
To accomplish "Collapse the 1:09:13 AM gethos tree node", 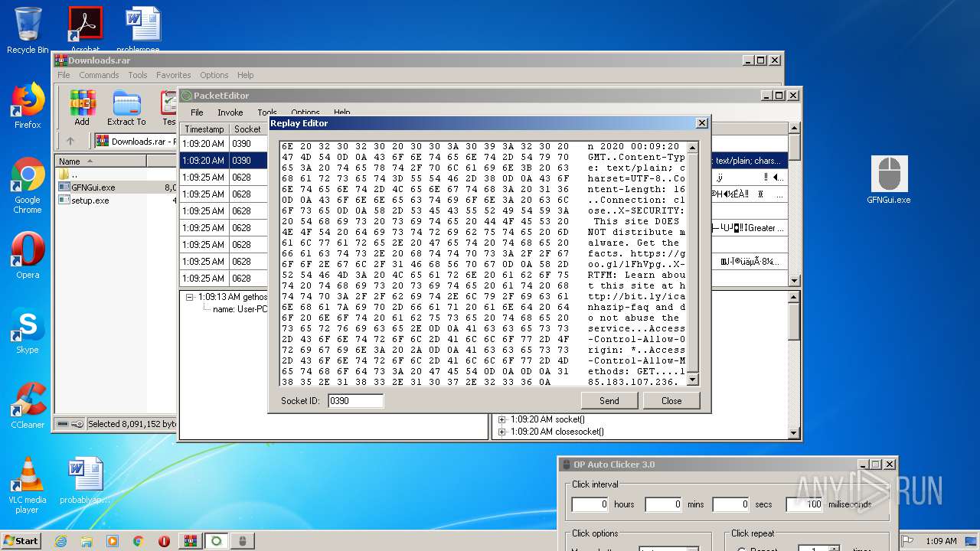I will pos(190,297).
